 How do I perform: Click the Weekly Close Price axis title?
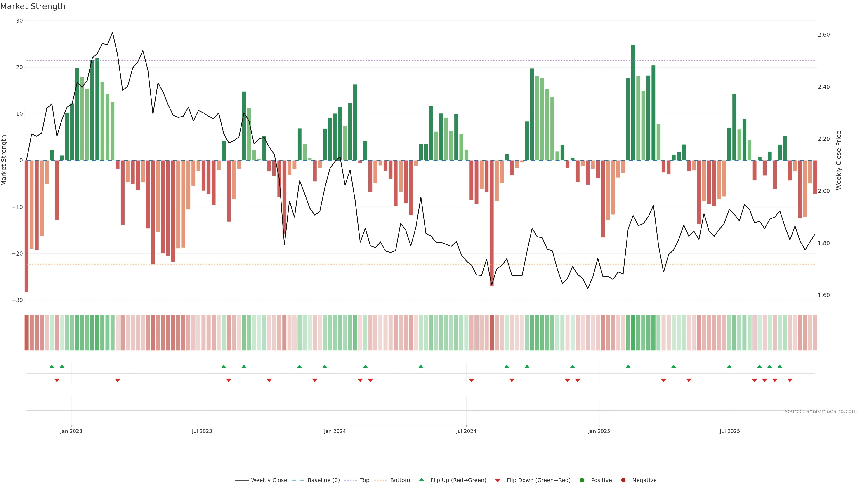(839, 160)
